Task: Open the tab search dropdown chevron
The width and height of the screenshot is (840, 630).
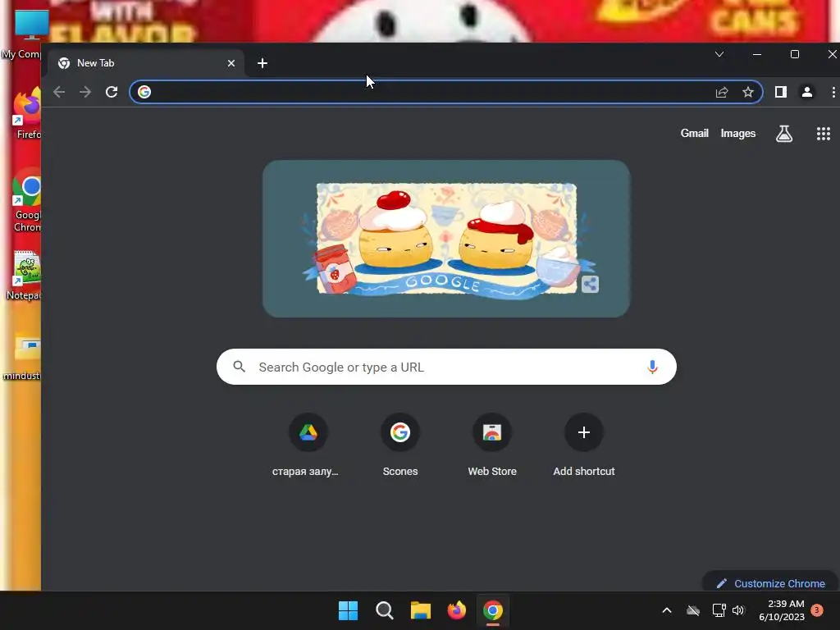Action: click(719, 54)
